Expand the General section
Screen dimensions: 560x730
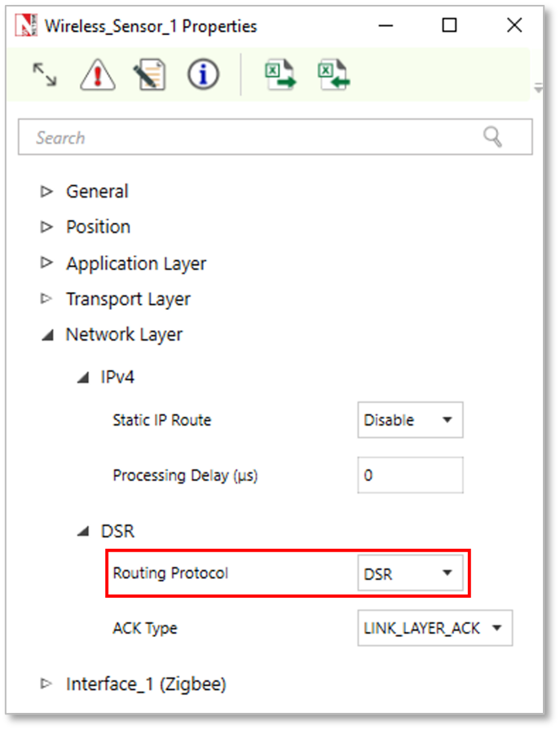pyautogui.click(x=47, y=192)
